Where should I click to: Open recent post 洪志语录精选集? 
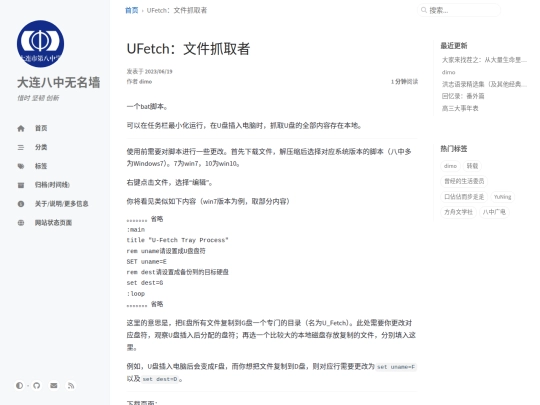484,84
